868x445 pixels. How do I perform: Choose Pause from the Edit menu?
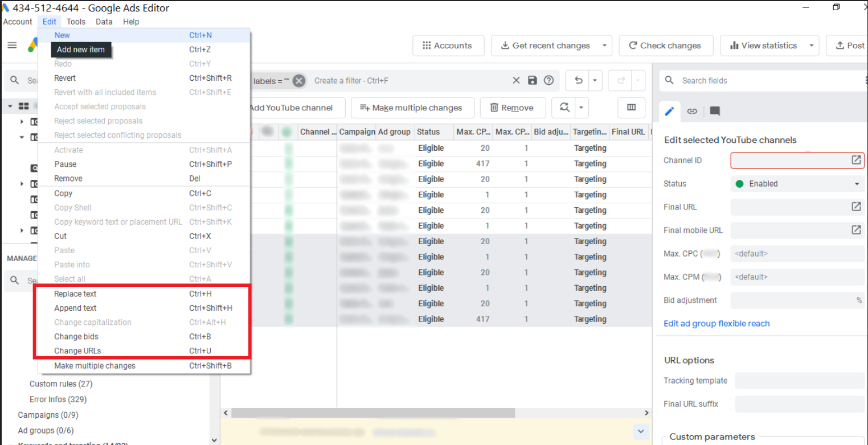point(144,164)
